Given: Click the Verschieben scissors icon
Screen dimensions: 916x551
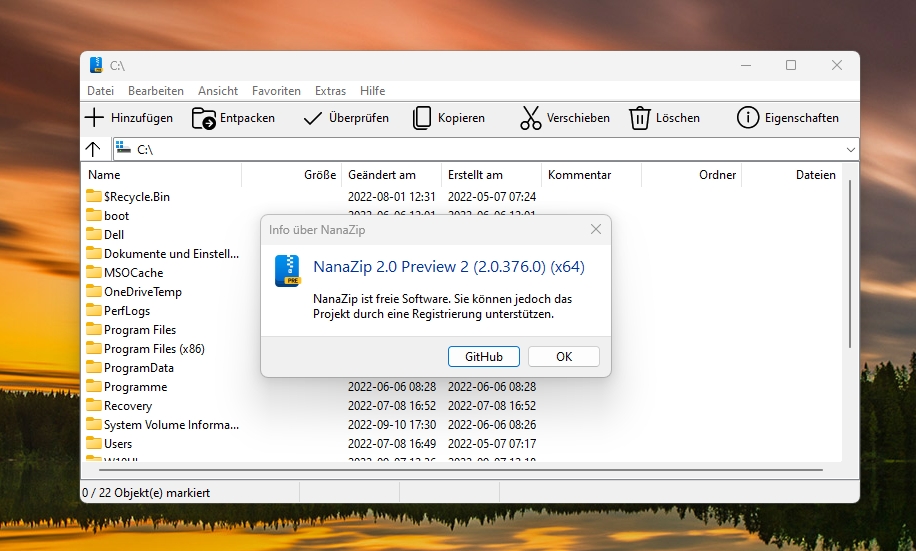Looking at the screenshot, I should 530,118.
